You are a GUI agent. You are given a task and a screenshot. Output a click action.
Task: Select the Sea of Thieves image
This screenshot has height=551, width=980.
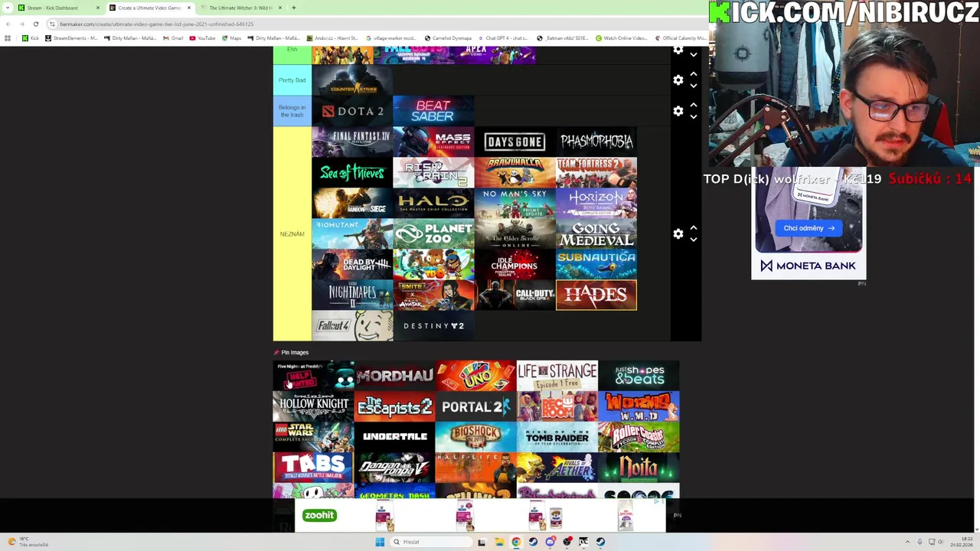point(352,173)
